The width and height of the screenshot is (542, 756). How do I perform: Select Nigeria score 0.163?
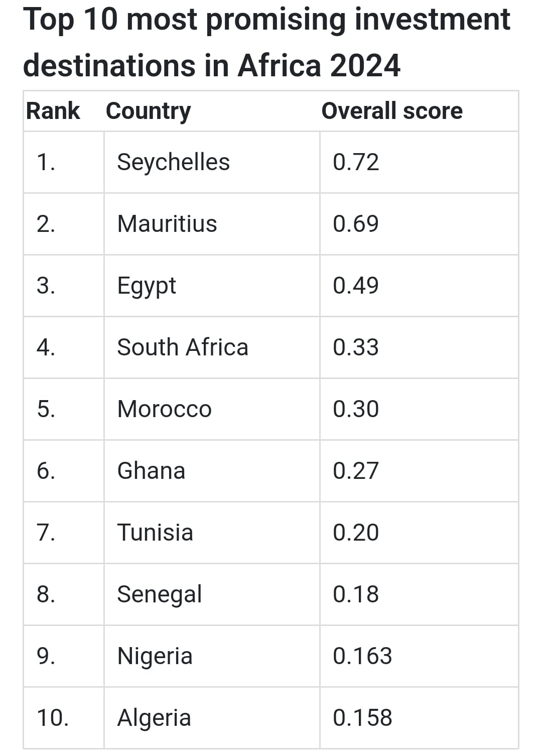click(x=362, y=656)
